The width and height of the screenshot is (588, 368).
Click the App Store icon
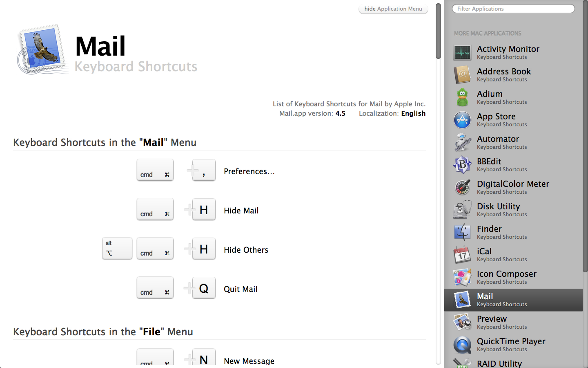pos(462,120)
